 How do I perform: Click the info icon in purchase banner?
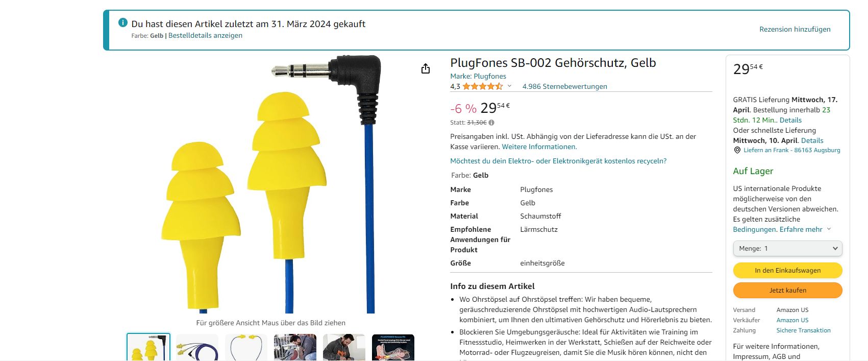(123, 22)
